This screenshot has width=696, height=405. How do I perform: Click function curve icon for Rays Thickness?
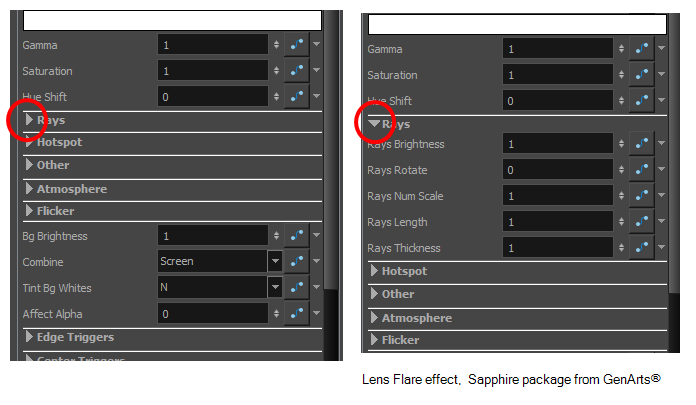(x=641, y=247)
